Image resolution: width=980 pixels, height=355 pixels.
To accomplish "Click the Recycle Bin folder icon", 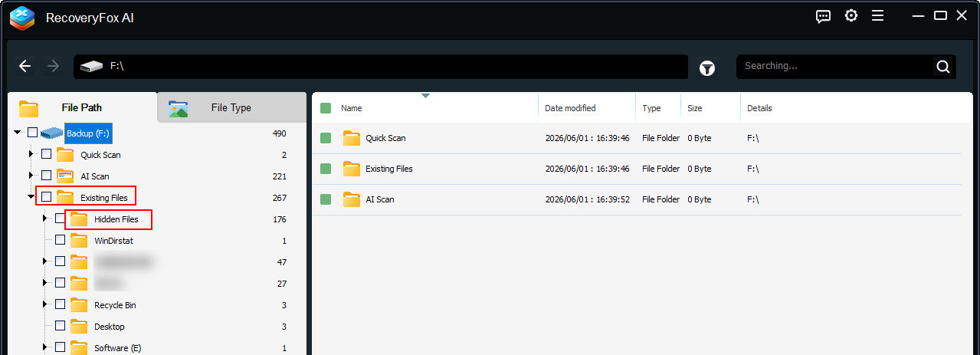I will [79, 305].
